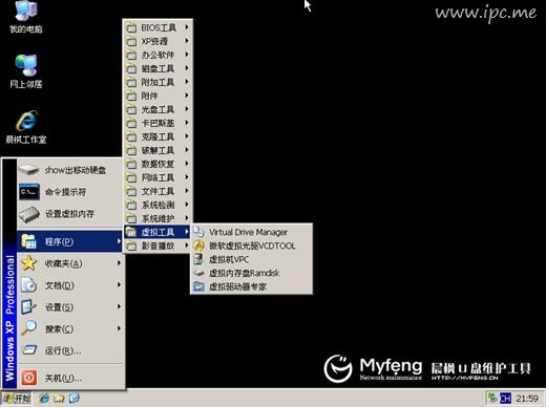549x408 pixels.
Task: Select the 我的电脑 desktop icon
Action: (x=26, y=18)
